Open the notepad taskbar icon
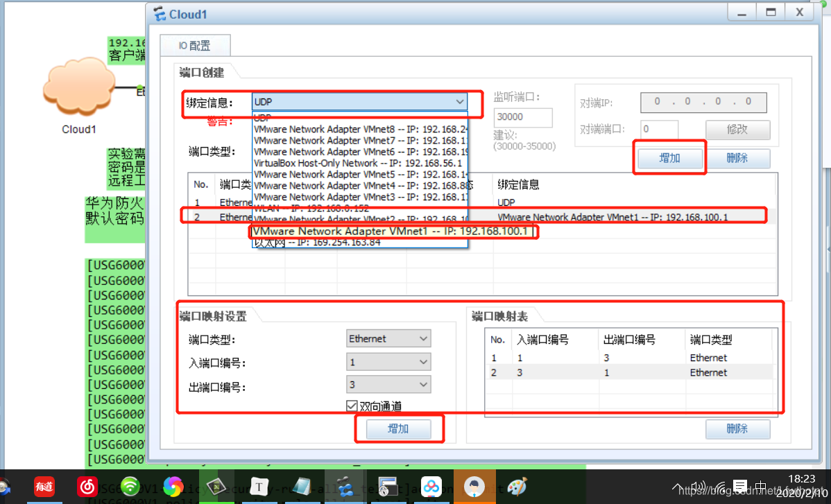Viewport: 831px width, 504px height. coord(302,487)
